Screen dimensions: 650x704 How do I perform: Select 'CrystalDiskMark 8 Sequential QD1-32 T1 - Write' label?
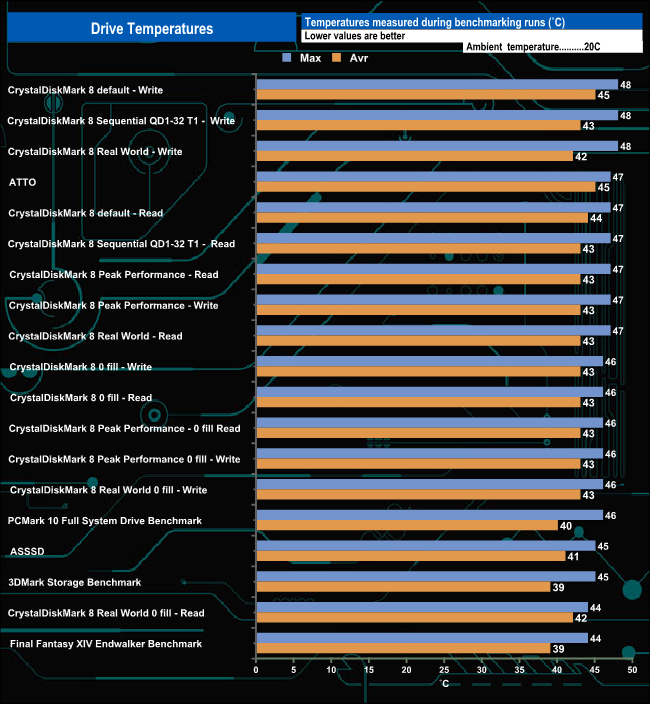tap(121, 121)
